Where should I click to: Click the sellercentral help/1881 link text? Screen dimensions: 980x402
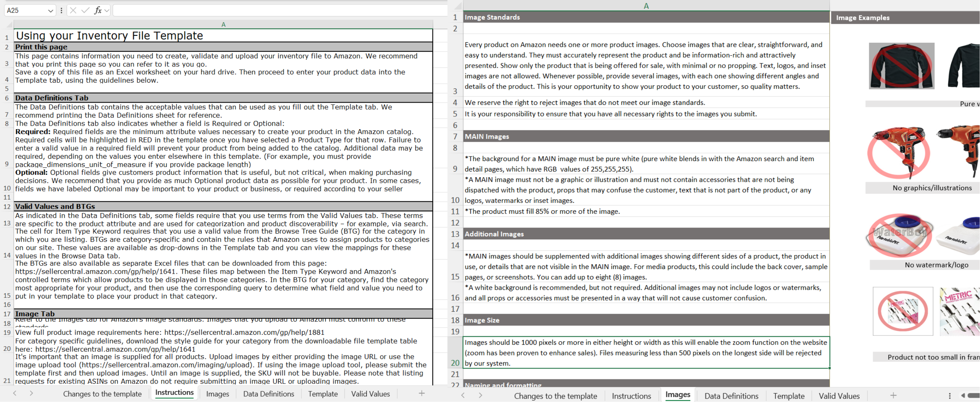tap(244, 332)
